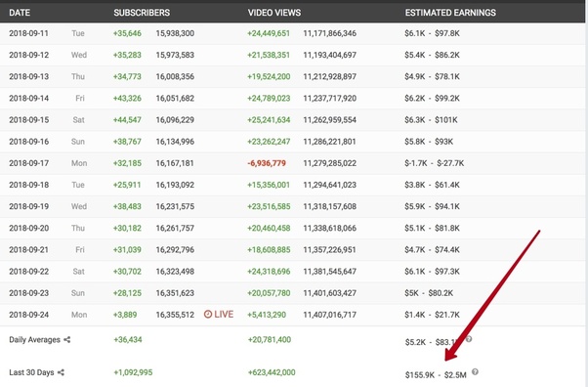Click share icon next to Daily Averages
The height and width of the screenshot is (387, 588).
pyautogui.click(x=66, y=340)
